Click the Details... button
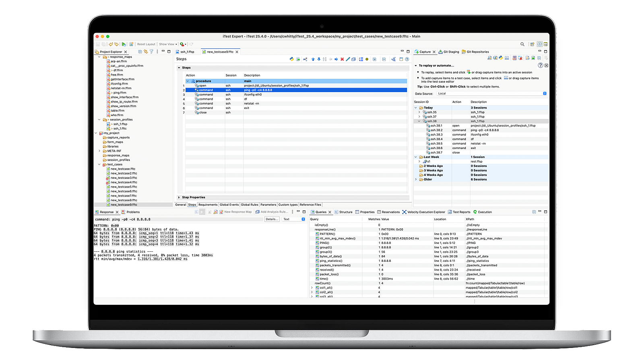 click(x=272, y=219)
